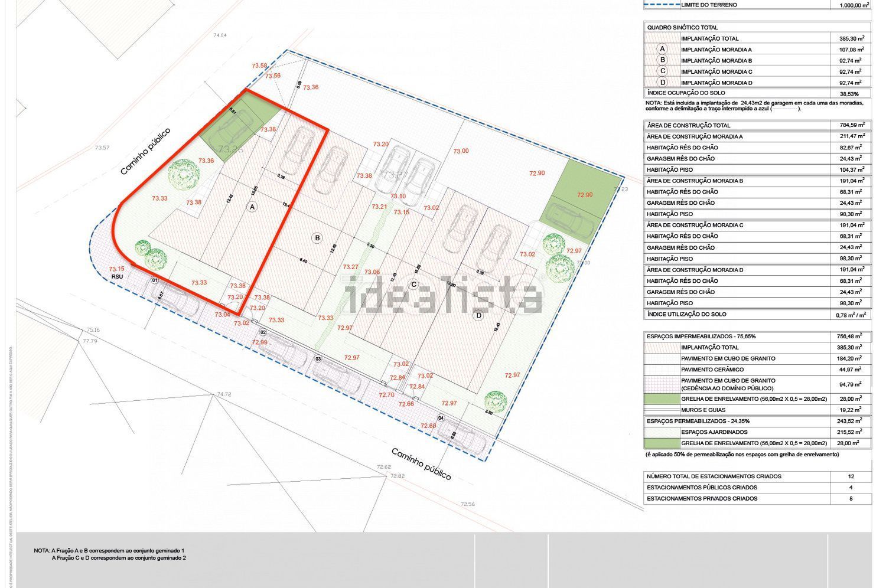Select the ESPAÇOS AJARDINADOS label
This screenshot has width=886, height=588.
tap(713, 432)
